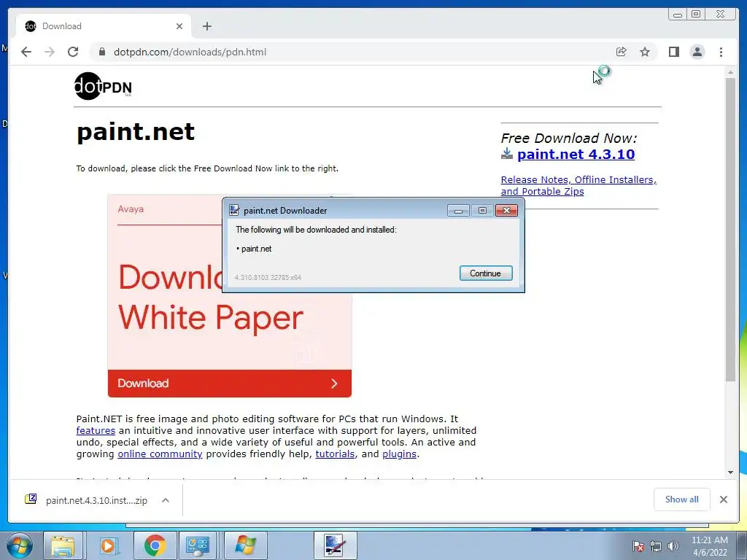This screenshot has height=560, width=747.
Task: Click the features link
Action: coord(96,430)
